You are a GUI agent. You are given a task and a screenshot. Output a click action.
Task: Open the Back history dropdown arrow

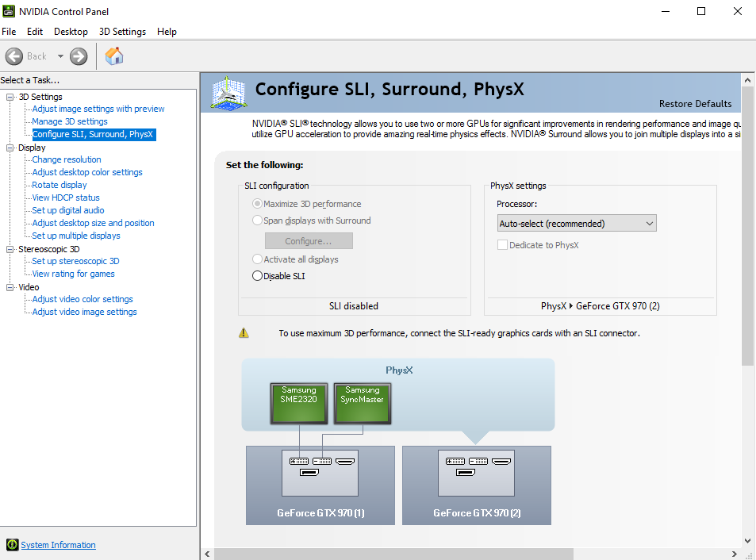[x=60, y=56]
